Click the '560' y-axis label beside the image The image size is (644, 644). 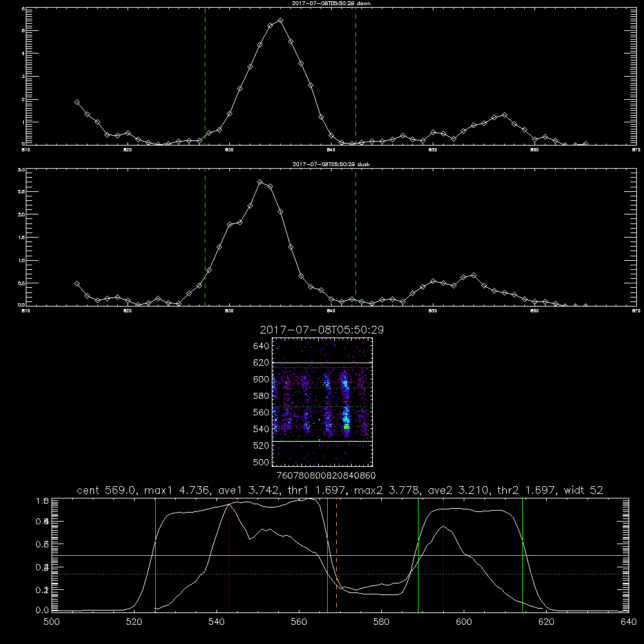[261, 412]
